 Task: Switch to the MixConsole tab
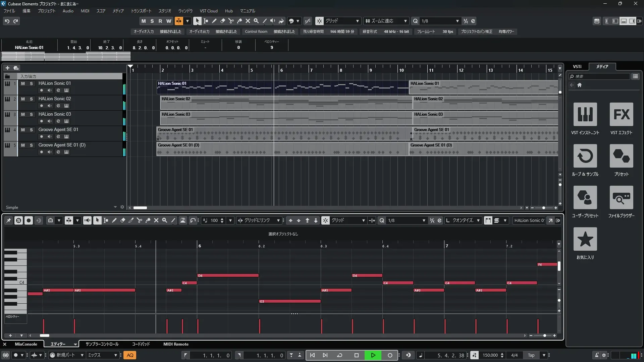coord(26,344)
